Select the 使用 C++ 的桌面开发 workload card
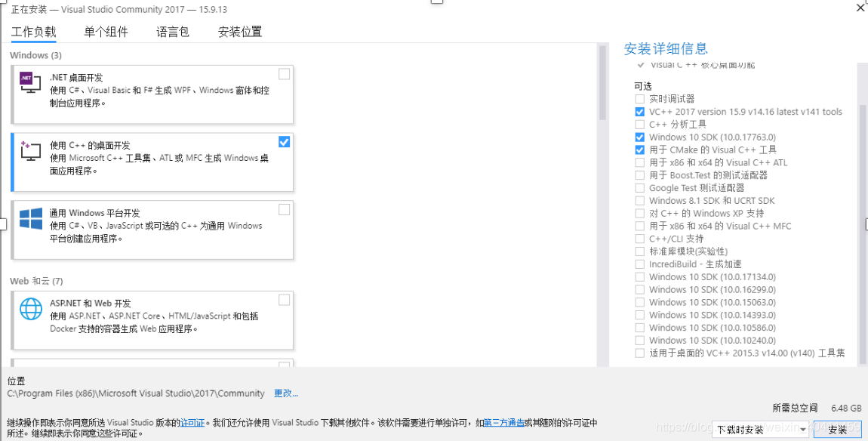Screen dimensions: 868x441 pos(152,162)
